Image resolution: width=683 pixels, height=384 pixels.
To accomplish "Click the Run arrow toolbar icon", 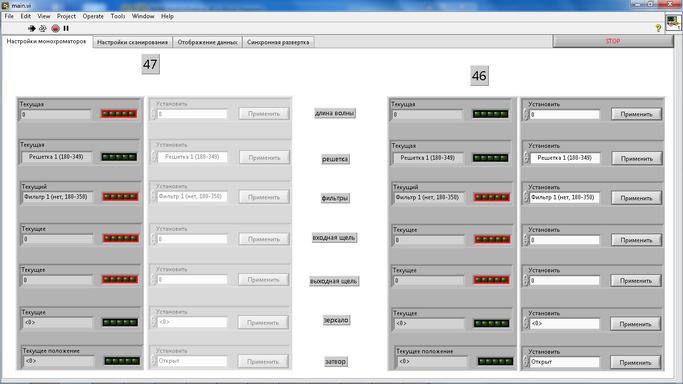I will click(x=31, y=28).
